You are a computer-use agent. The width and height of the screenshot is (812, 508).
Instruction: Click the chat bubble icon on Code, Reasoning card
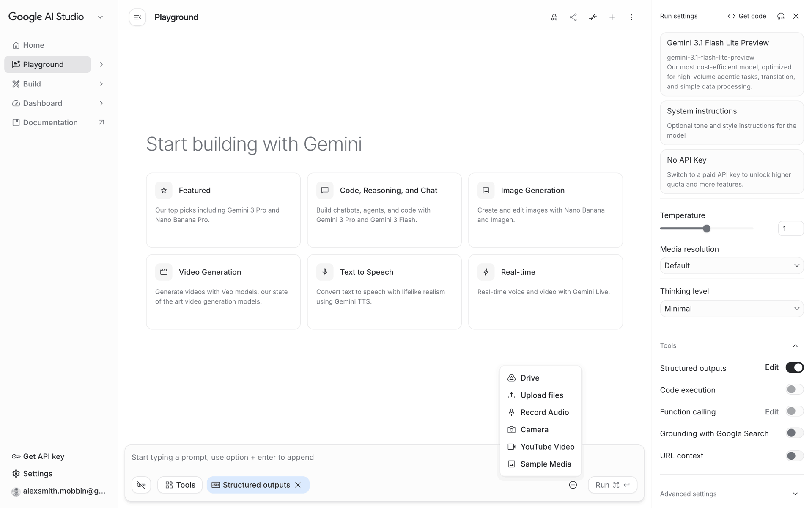click(325, 190)
